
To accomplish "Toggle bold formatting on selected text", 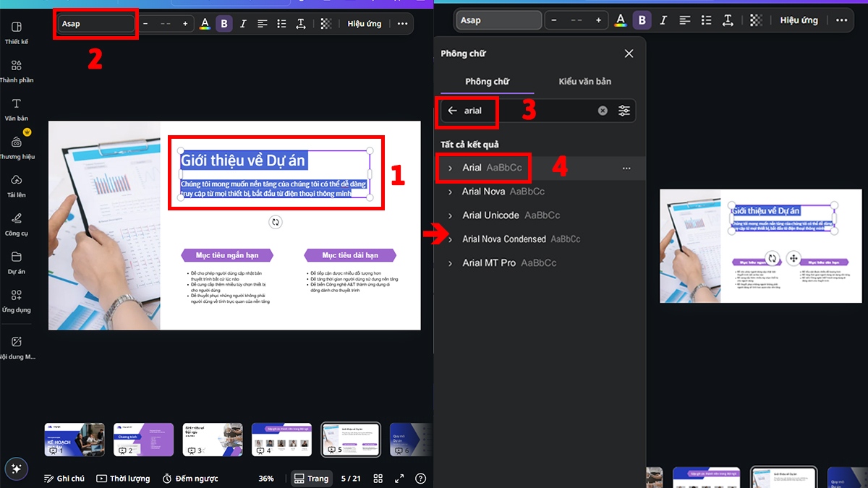I will tap(224, 22).
